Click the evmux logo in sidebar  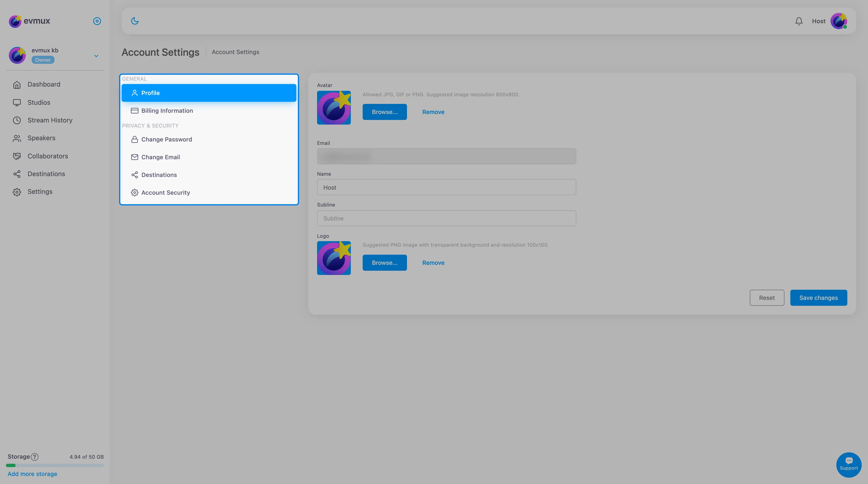pyautogui.click(x=29, y=21)
